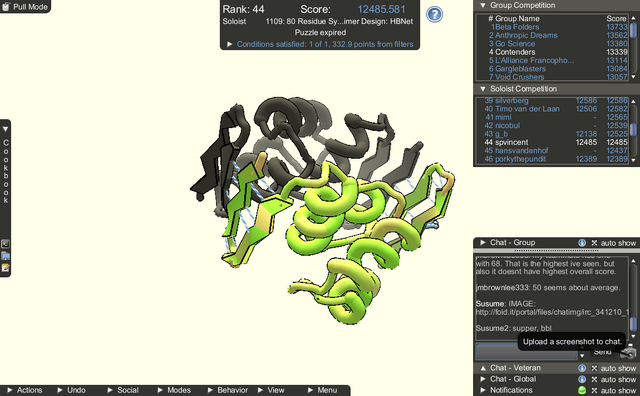Click the chat input down stepper arrow
640x396 pixels.
point(582,356)
